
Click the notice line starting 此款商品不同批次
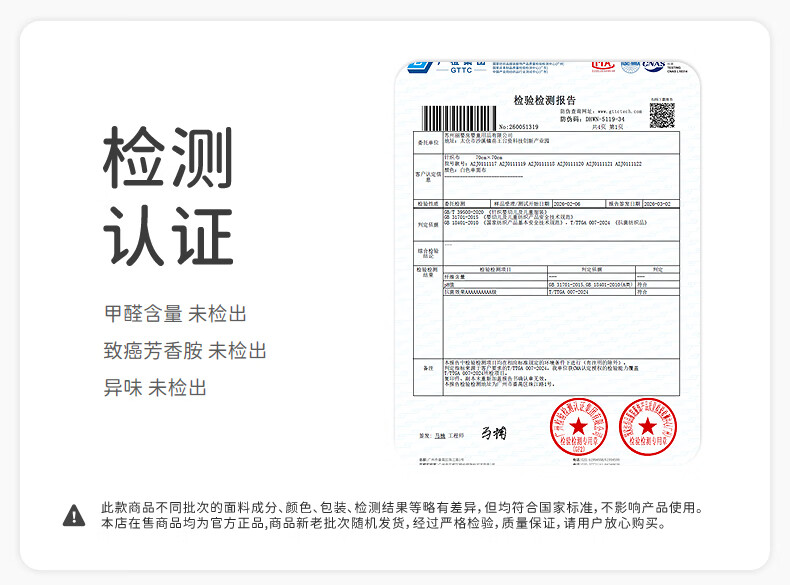point(402,507)
